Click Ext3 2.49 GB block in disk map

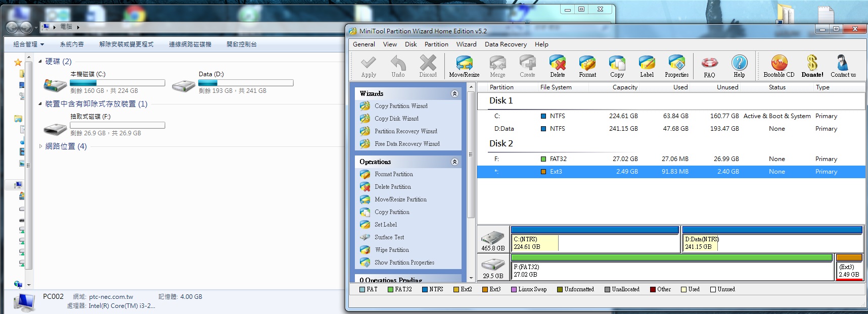coord(849,268)
